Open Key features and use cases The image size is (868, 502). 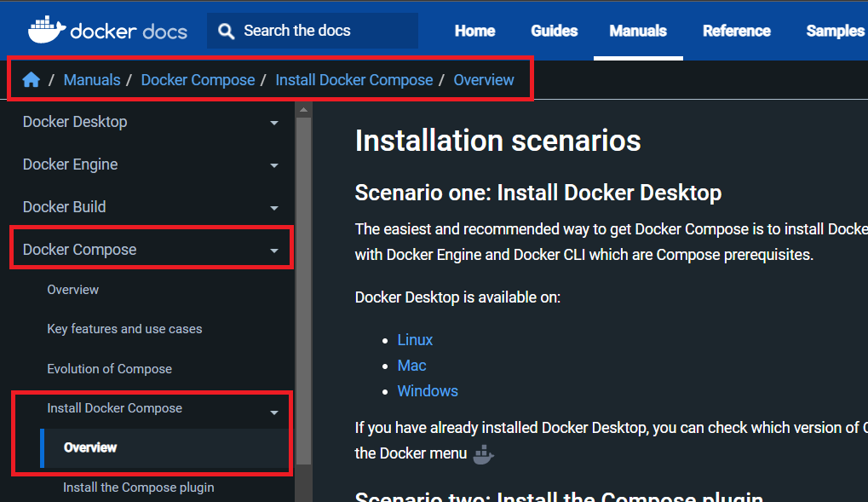(124, 329)
